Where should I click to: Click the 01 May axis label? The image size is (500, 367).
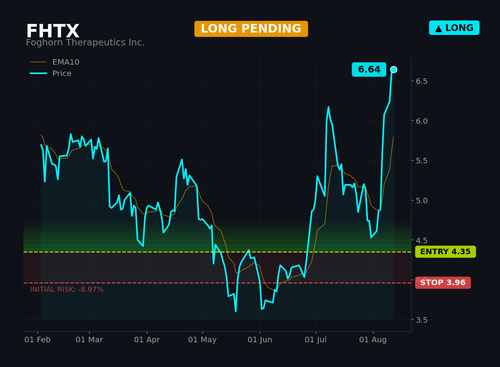tap(202, 340)
